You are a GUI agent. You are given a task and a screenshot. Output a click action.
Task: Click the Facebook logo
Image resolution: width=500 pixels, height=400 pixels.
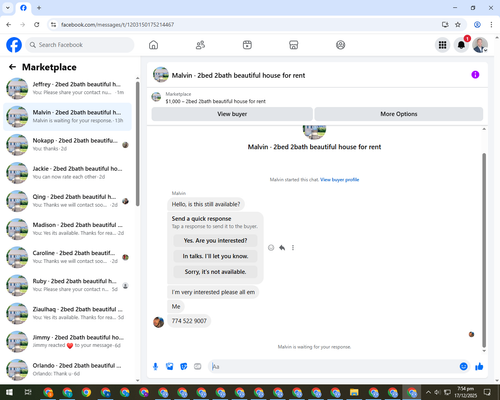pyautogui.click(x=14, y=45)
